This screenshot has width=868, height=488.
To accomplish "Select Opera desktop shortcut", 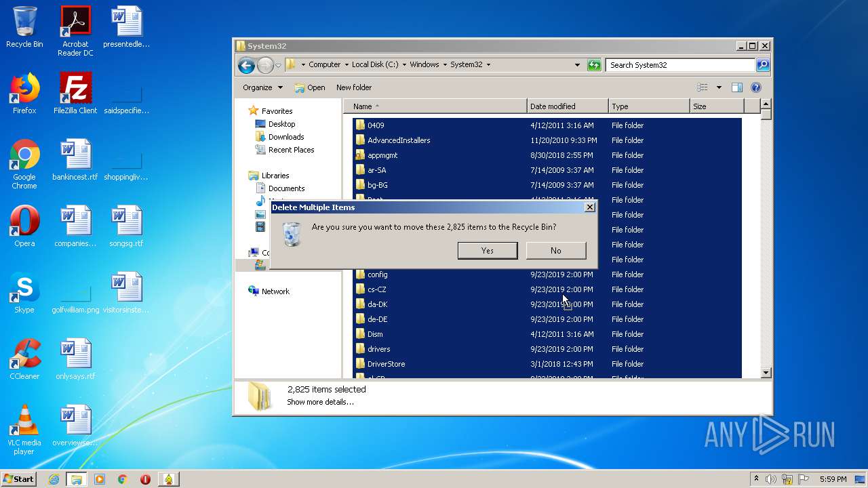I will pos(24,227).
